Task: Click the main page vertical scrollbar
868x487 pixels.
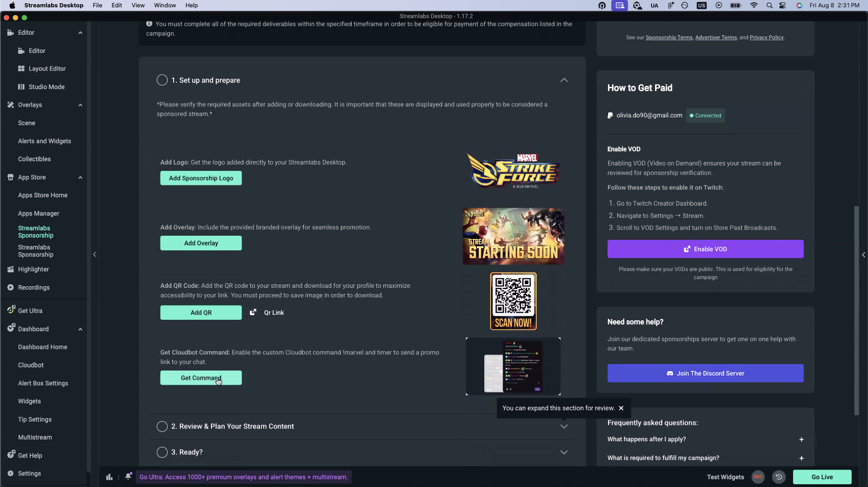Action: [857, 311]
